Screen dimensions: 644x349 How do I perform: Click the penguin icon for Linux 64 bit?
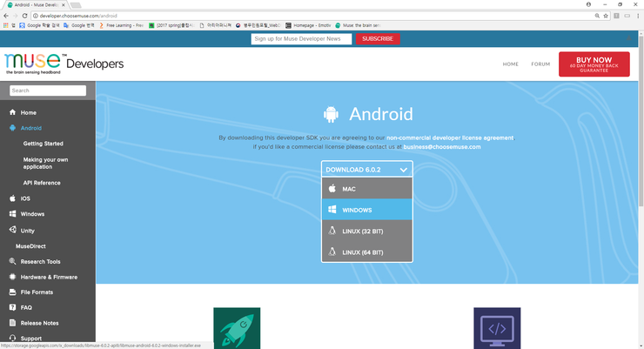[x=332, y=252]
